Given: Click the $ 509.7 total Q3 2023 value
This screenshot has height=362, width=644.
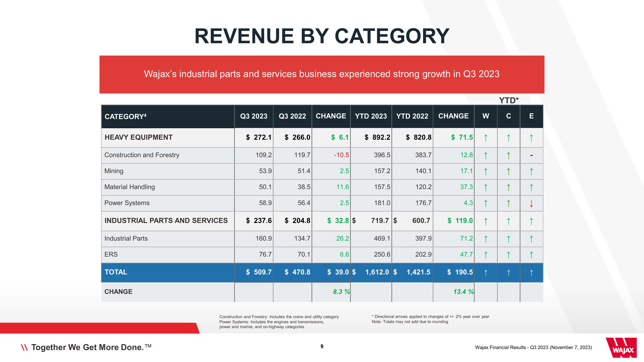Looking at the screenshot, I should tap(258, 272).
